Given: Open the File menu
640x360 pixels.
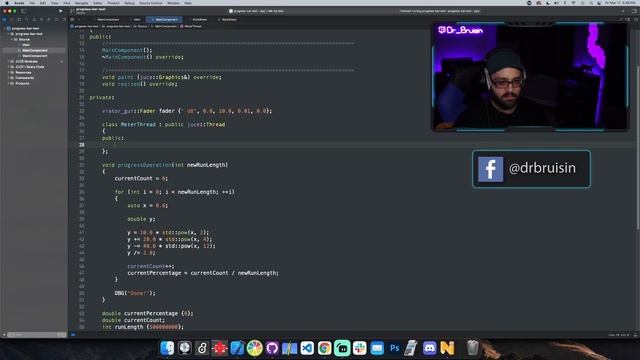Looking at the screenshot, I should click(32, 3).
